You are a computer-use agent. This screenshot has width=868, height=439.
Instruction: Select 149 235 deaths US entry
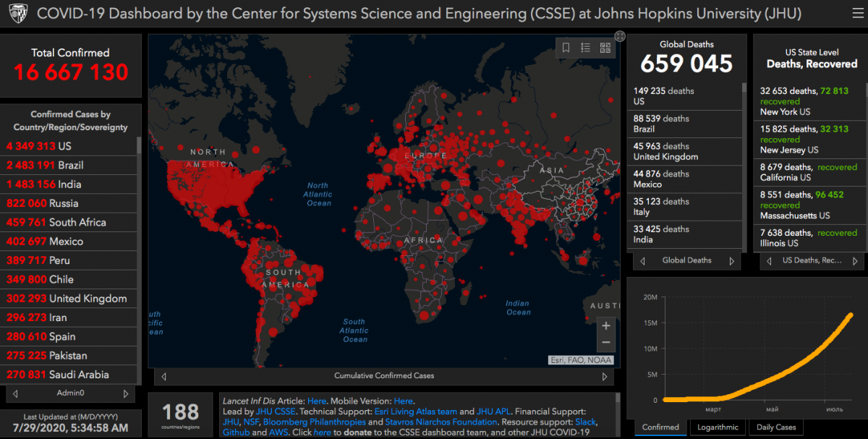(x=684, y=96)
